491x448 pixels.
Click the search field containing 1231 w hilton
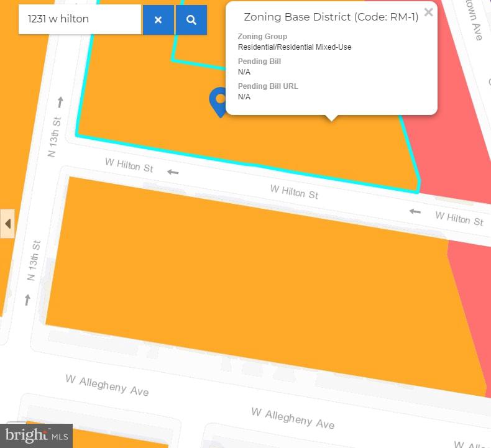coord(80,19)
